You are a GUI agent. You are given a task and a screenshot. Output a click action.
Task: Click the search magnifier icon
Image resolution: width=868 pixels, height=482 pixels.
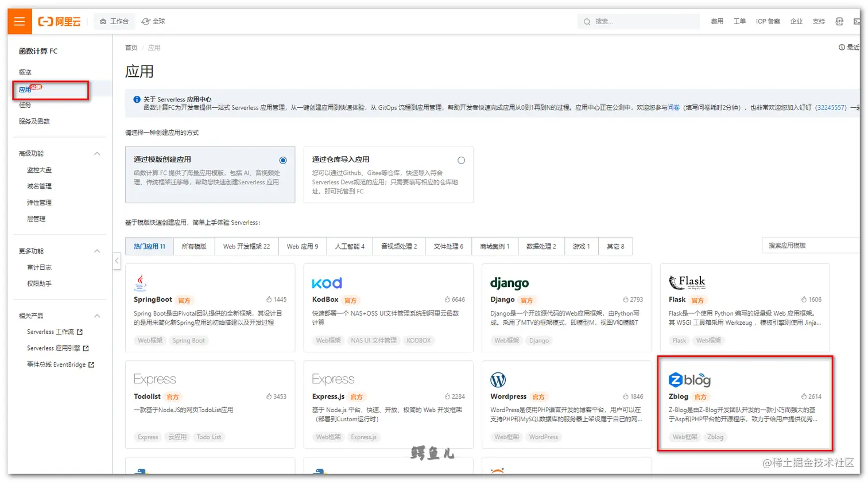tap(587, 22)
